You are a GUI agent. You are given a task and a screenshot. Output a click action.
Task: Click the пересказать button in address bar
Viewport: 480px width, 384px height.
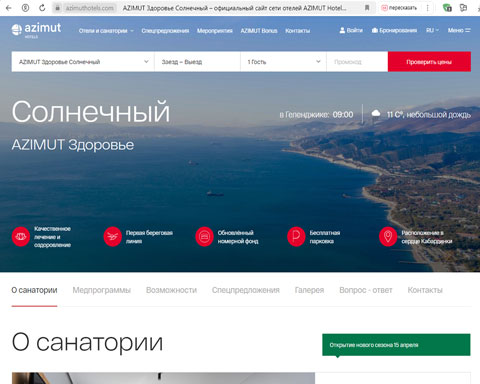[399, 8]
